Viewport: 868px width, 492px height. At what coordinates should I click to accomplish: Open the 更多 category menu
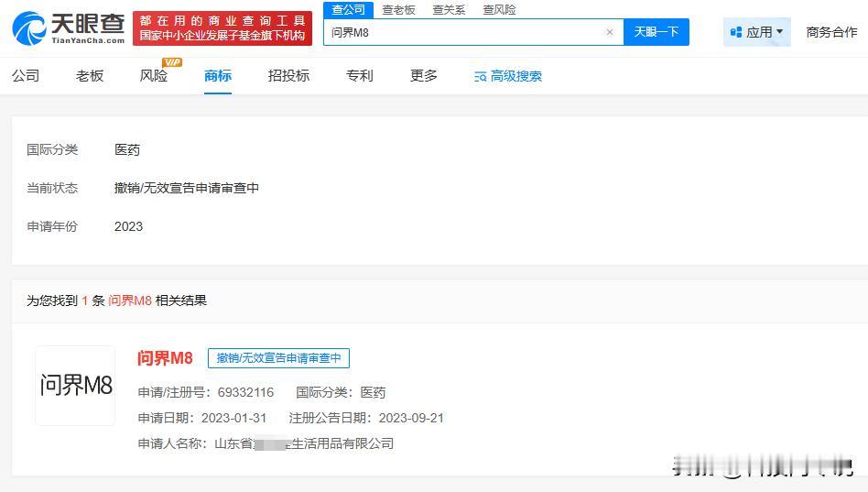(424, 75)
